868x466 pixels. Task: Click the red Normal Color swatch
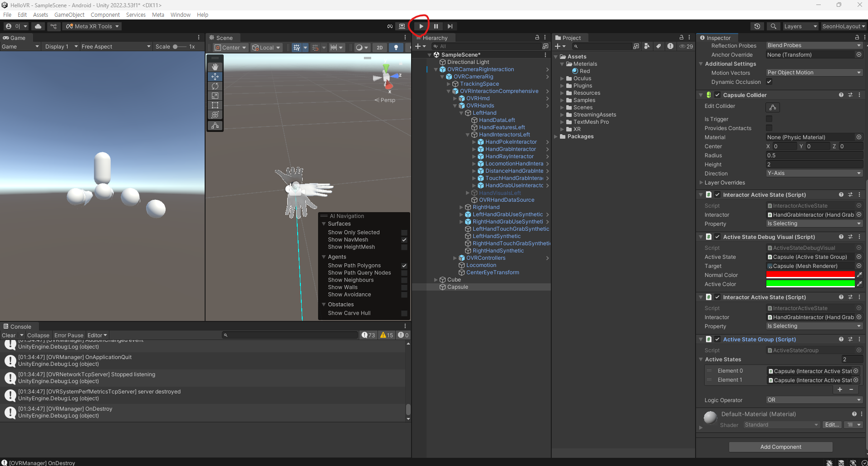coord(810,275)
